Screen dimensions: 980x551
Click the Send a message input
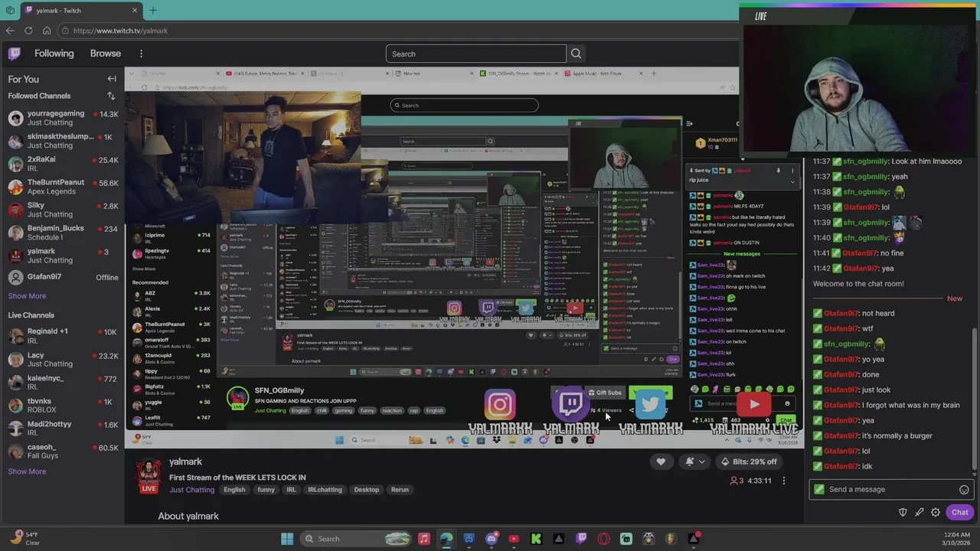(x=891, y=490)
